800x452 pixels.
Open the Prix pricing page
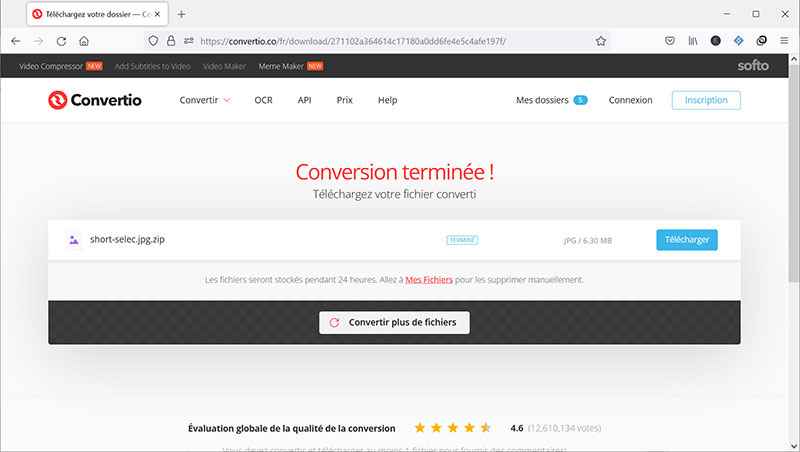(x=344, y=100)
